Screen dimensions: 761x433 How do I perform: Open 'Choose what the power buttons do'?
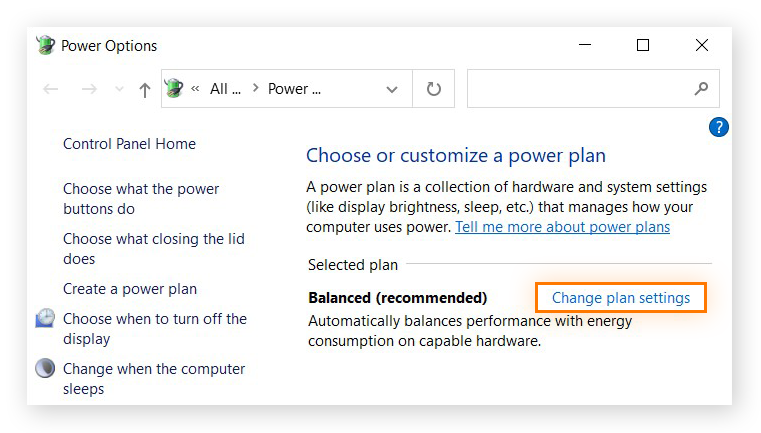click(x=141, y=199)
